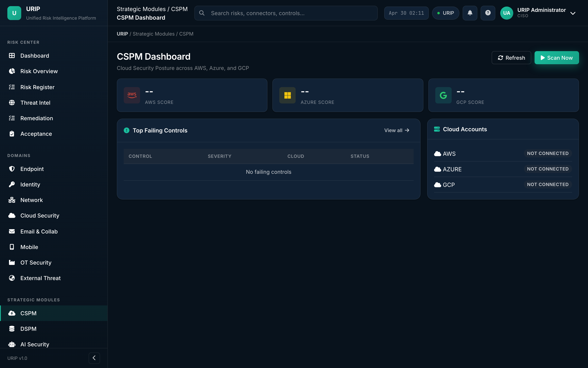
Task: Click the AWS NOT CONNECTED badge
Action: (548, 153)
